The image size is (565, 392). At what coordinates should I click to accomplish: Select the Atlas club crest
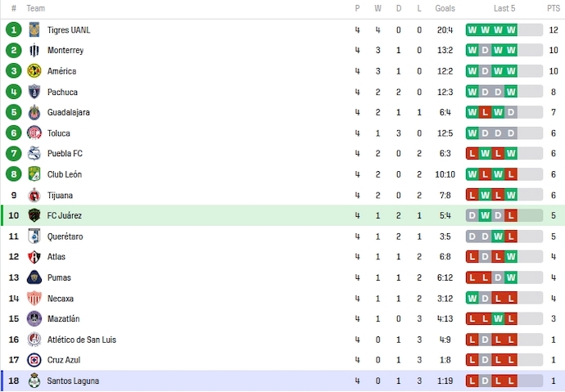tap(34, 257)
